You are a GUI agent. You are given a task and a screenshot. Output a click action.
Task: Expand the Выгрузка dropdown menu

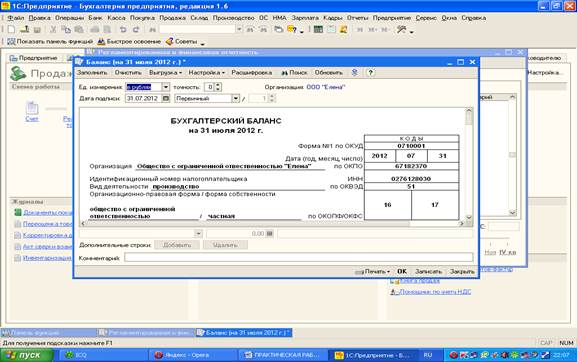pyautogui.click(x=165, y=72)
